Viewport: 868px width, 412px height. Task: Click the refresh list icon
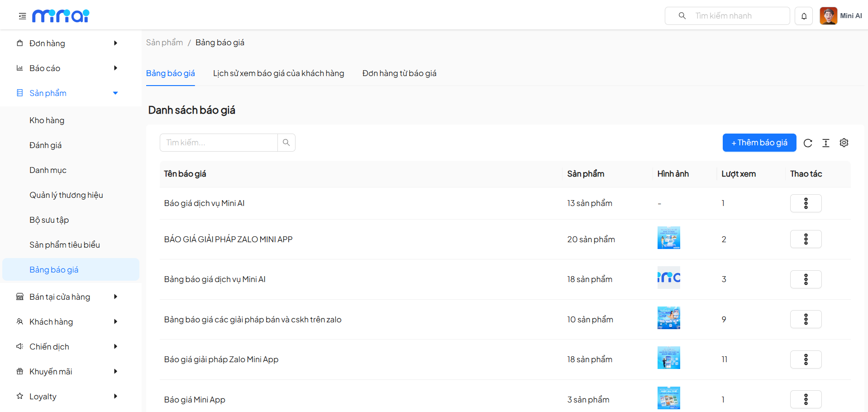(808, 143)
